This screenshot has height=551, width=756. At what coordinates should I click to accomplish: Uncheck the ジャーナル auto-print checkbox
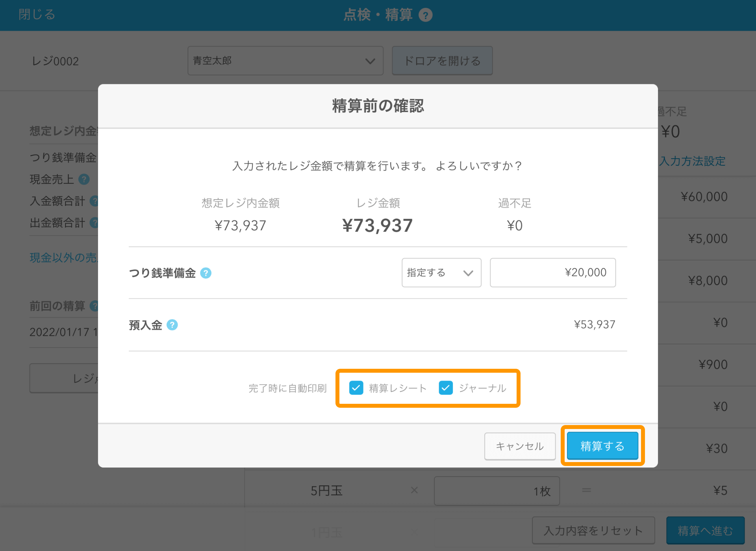[446, 388]
